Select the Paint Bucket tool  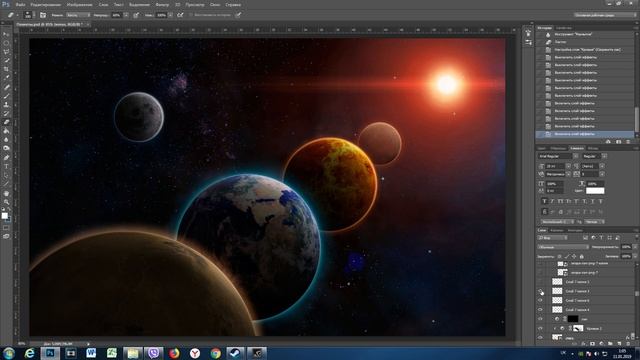(6, 131)
